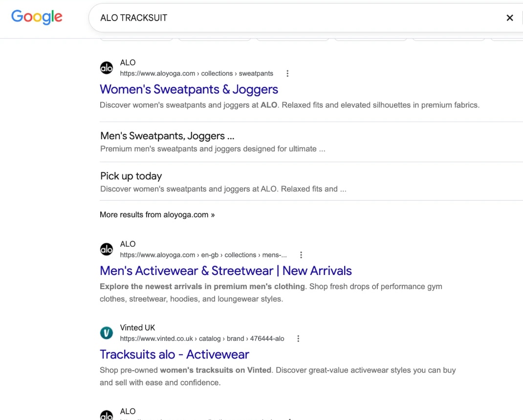Click aloyoga.com collections sweatpants URL
Image resolution: width=523 pixels, height=420 pixels.
point(196,73)
